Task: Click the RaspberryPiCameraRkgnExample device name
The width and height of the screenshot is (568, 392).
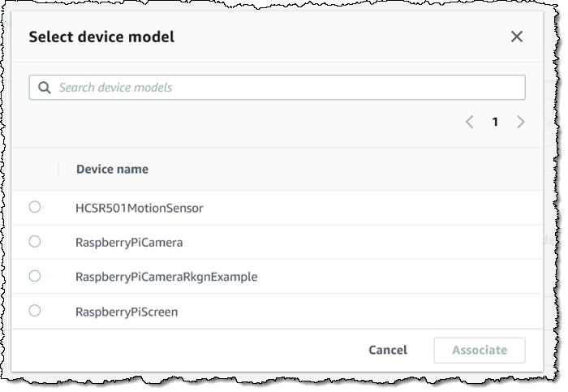Action: coord(166,277)
